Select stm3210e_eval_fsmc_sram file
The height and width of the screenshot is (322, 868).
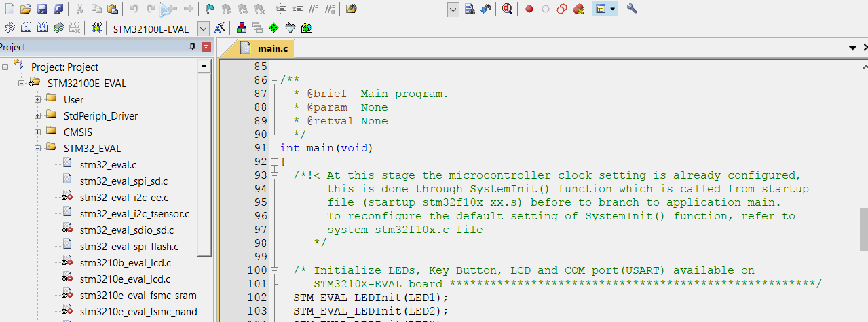tap(138, 295)
